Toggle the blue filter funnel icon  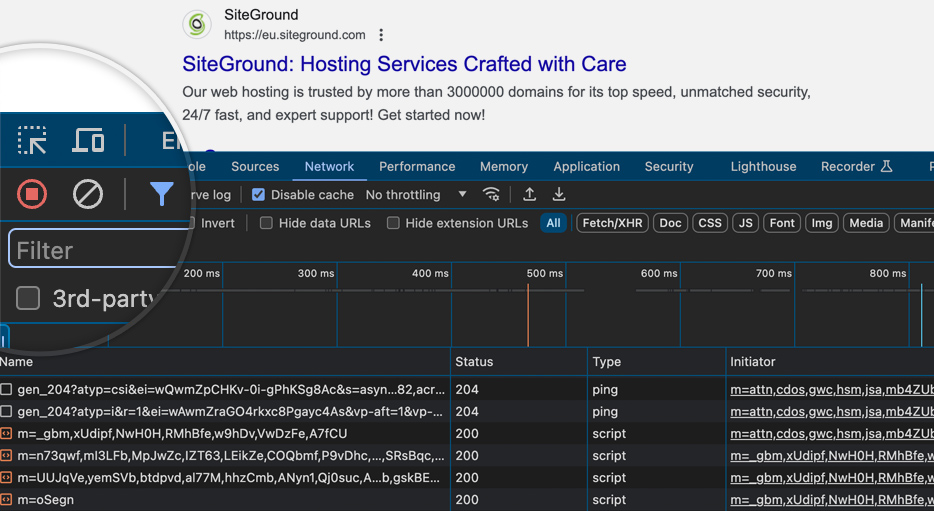tap(161, 194)
